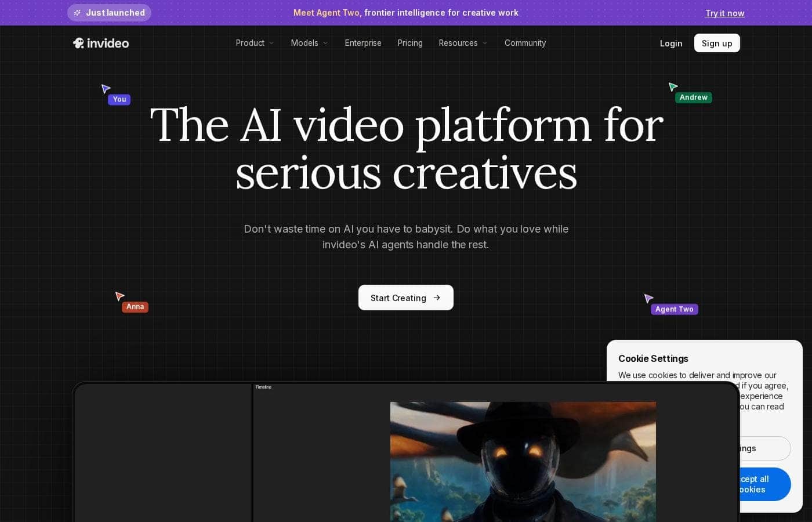Expand the Product menu
This screenshot has height=522, width=812.
click(255, 43)
